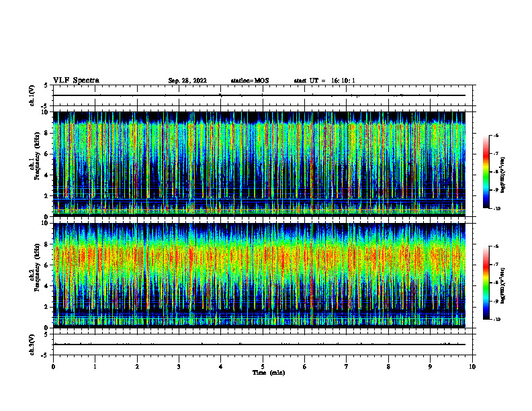Click time axis tick label "7"

[x=347, y=367]
